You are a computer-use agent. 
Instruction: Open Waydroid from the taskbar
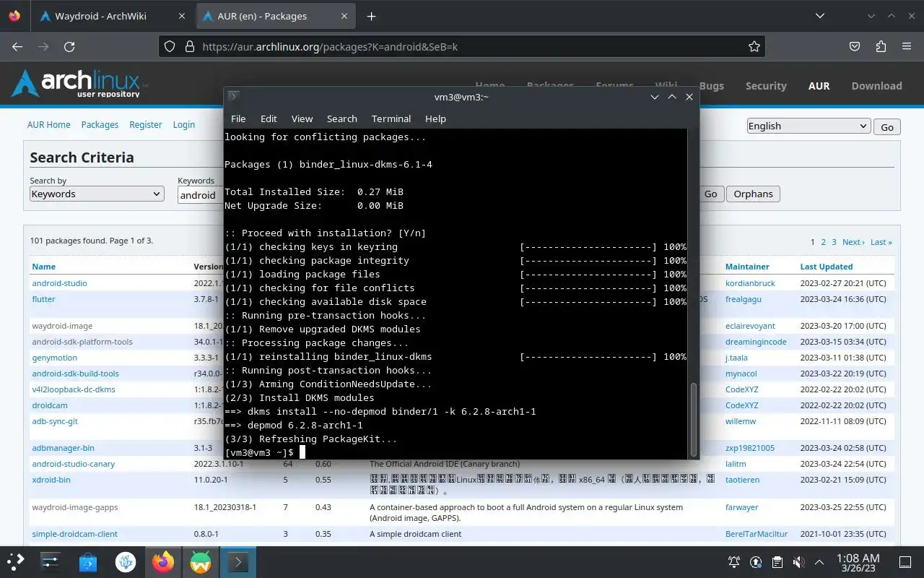click(x=201, y=561)
